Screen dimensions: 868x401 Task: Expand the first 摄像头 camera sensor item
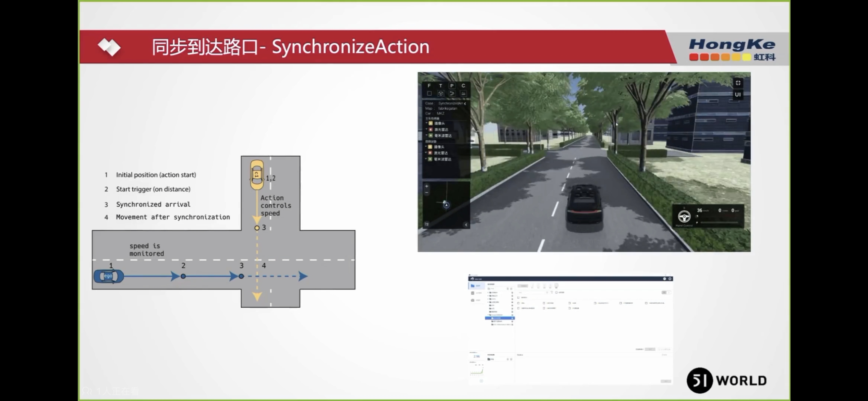(x=427, y=123)
